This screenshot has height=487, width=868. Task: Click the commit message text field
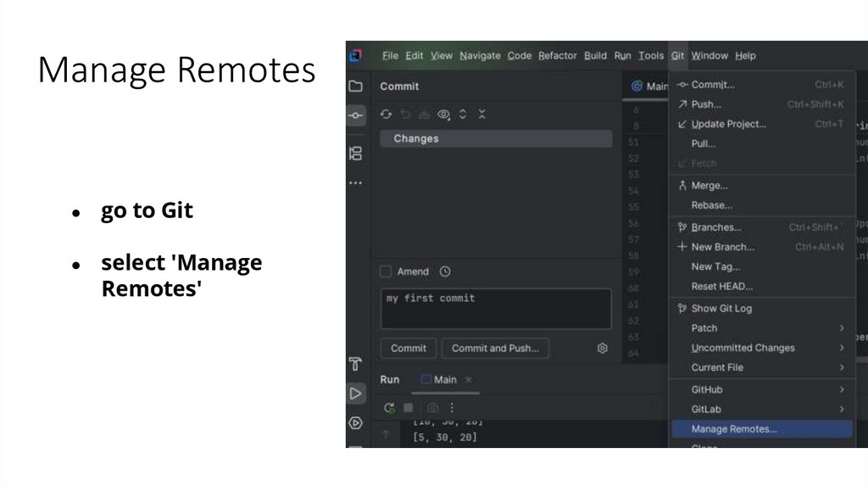(496, 308)
